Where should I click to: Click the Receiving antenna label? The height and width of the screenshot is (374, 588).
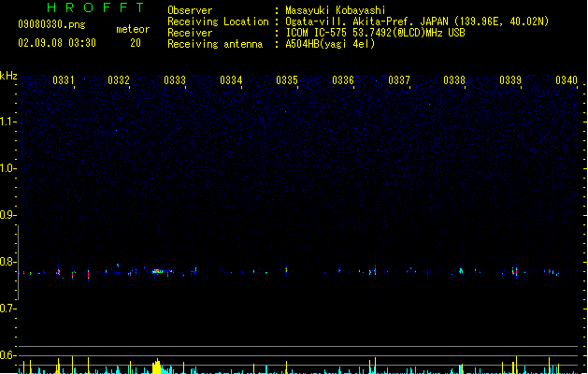tap(215, 44)
